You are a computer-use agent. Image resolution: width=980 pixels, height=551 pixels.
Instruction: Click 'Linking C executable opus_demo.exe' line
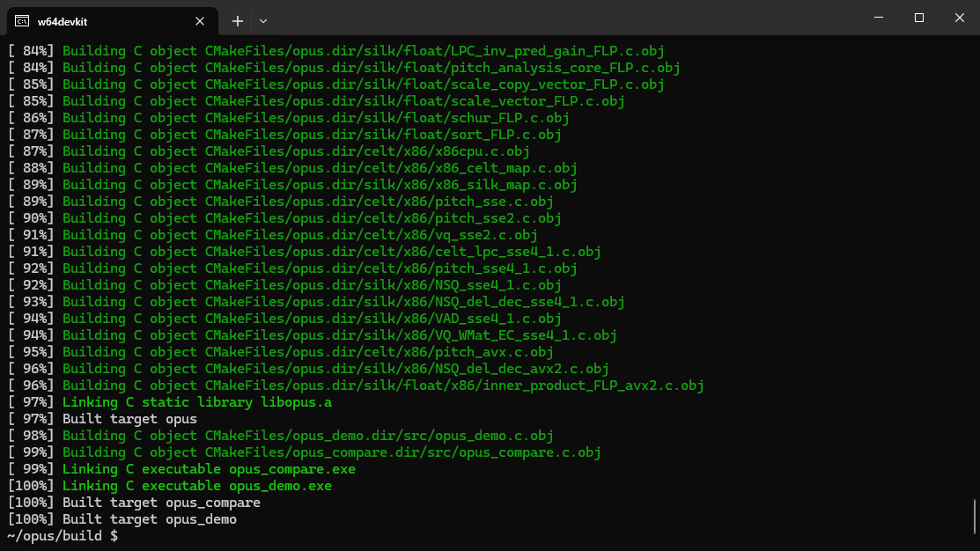170,486
